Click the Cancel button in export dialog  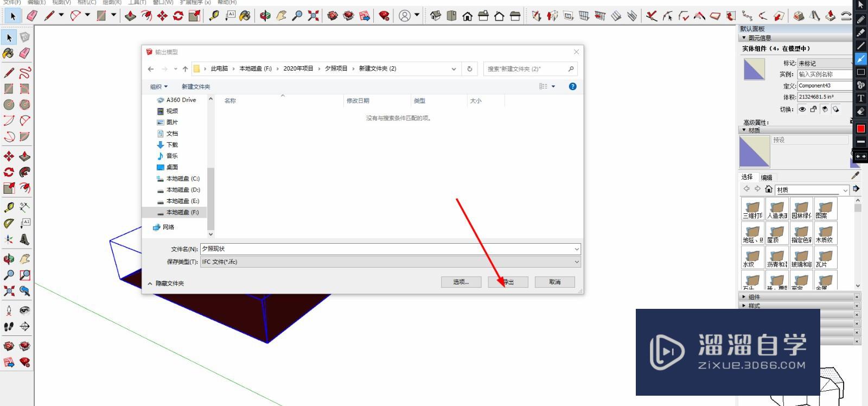pyautogui.click(x=555, y=282)
